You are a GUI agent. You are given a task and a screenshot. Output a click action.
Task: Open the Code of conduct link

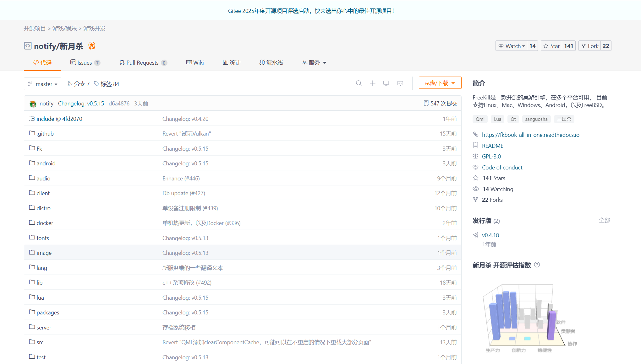502,167
